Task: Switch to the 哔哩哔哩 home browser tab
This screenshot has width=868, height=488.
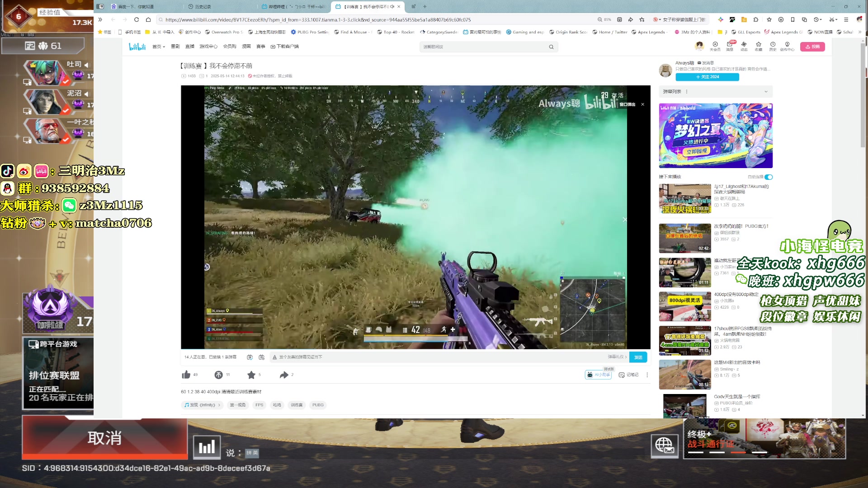Action: point(294,6)
